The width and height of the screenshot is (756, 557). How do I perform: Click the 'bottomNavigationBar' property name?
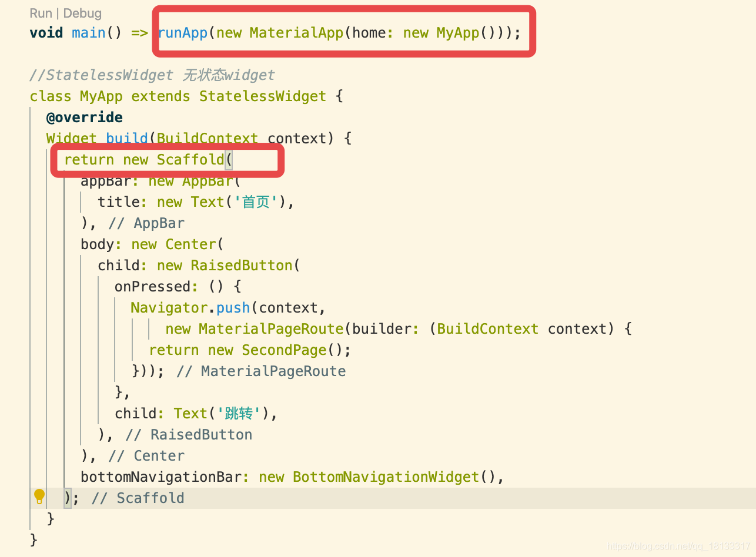pos(161,477)
